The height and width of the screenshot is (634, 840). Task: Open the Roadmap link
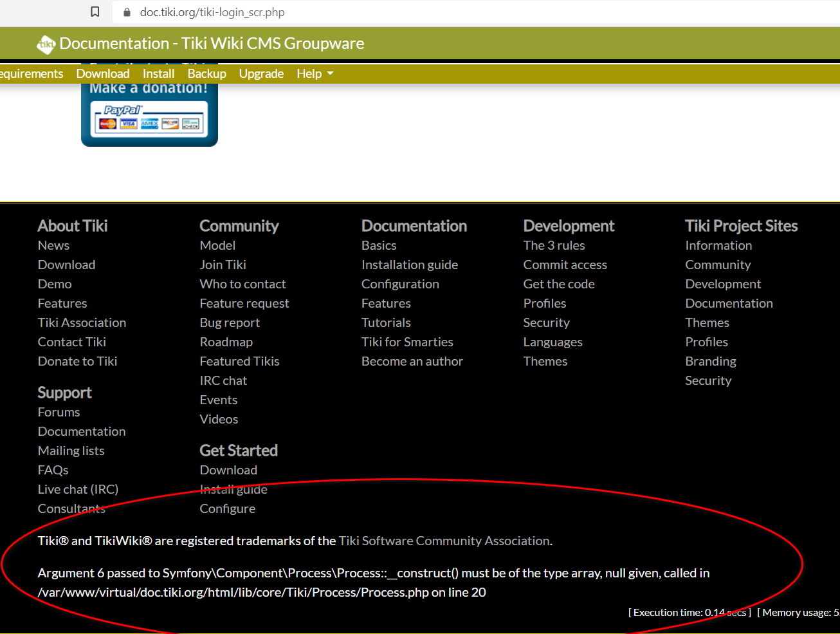coord(226,342)
